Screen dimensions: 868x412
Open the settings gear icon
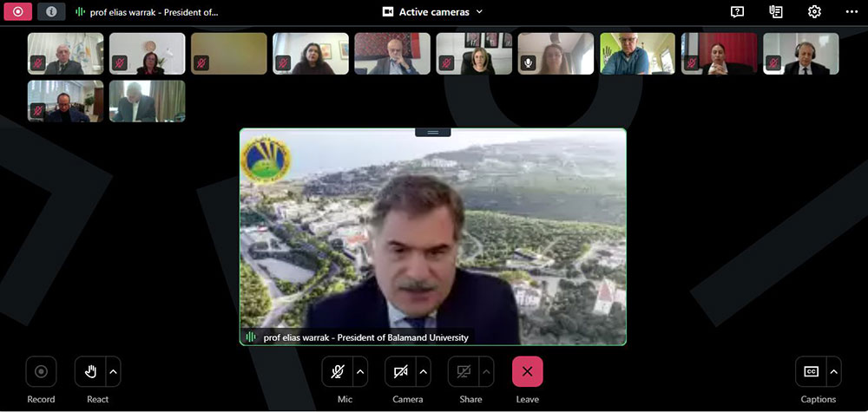pos(814,12)
